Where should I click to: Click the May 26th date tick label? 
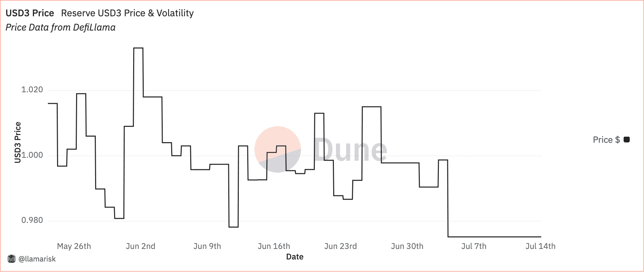tap(74, 246)
